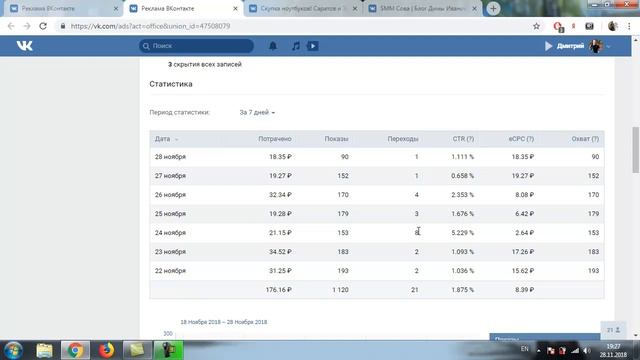
Task: Close the first VK ads tab
Action: [116, 9]
